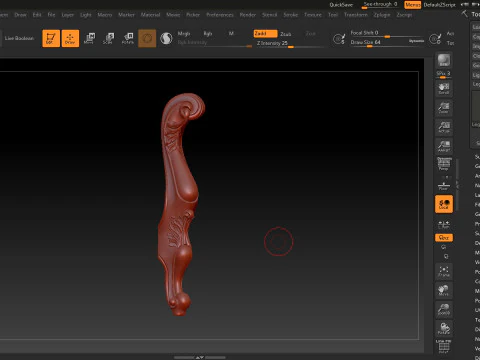Open the Macro menu

click(x=105, y=15)
